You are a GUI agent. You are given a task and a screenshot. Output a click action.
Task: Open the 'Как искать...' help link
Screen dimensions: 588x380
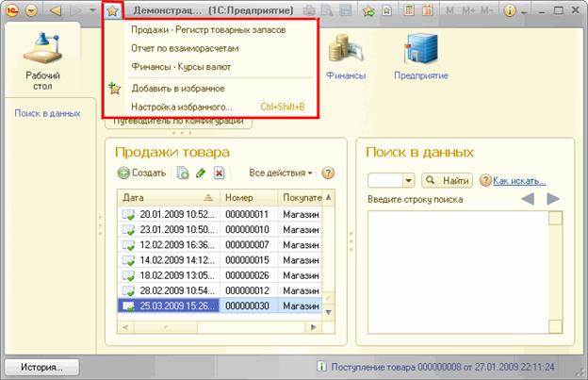tap(519, 181)
